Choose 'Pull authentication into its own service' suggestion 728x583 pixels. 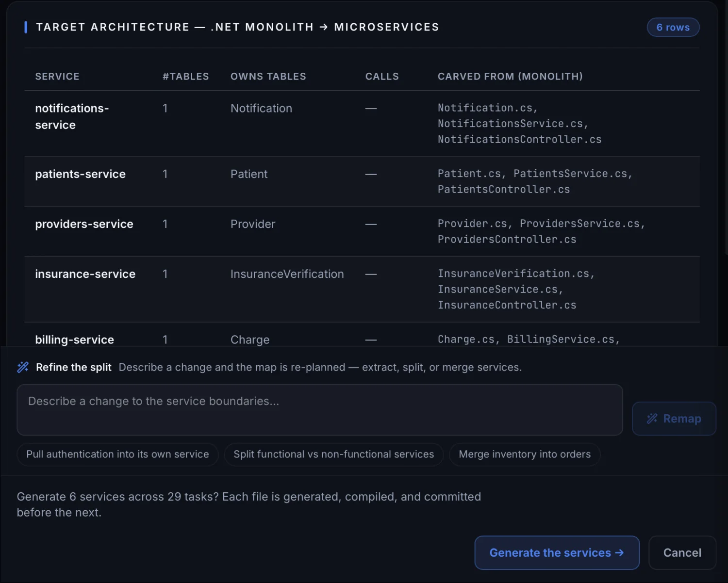click(x=117, y=454)
